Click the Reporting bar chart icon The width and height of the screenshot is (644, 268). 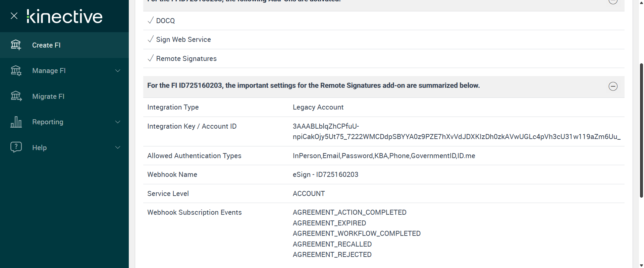tap(16, 122)
